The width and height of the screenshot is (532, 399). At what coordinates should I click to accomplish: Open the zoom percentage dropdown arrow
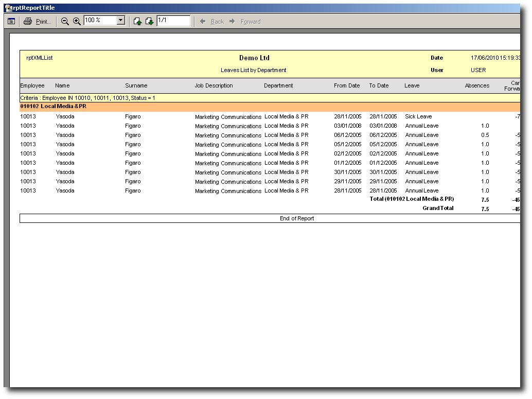(x=121, y=21)
